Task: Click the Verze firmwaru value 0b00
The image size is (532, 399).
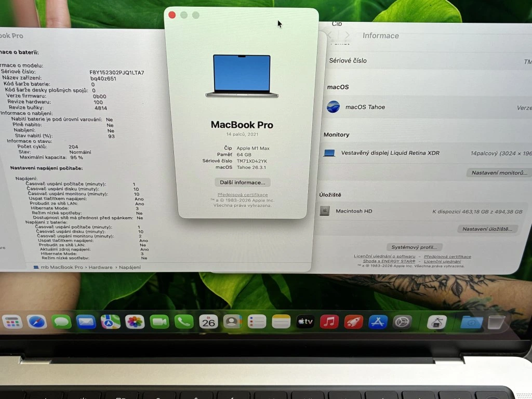Action: 99,96
